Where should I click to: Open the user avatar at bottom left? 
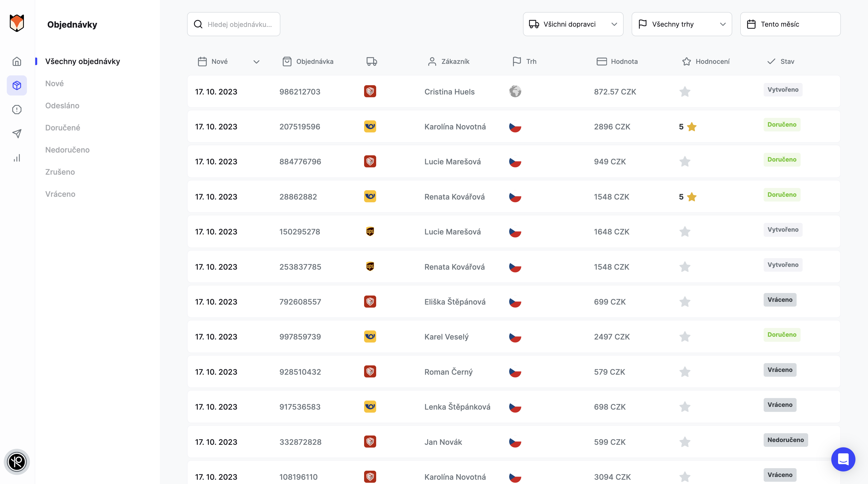tap(17, 462)
